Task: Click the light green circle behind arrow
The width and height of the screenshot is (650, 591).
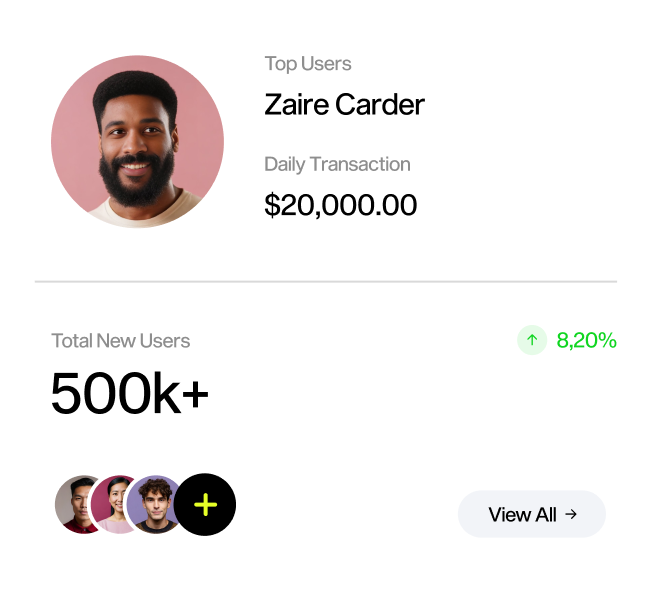Action: [x=532, y=340]
